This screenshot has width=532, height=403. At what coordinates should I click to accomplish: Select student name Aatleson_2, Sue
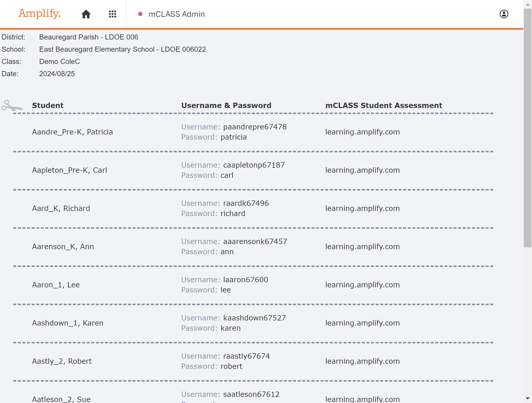click(x=61, y=399)
